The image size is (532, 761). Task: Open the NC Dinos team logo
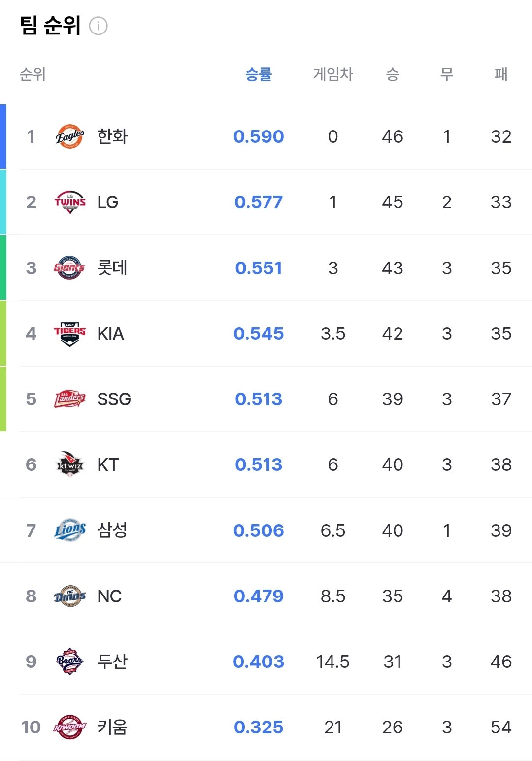coord(69,596)
